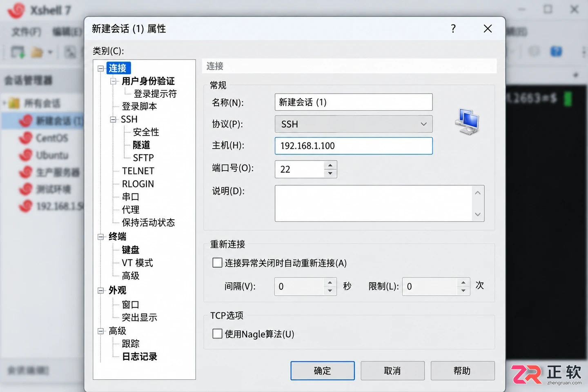Open the 协议 SSH dropdown

pos(354,124)
